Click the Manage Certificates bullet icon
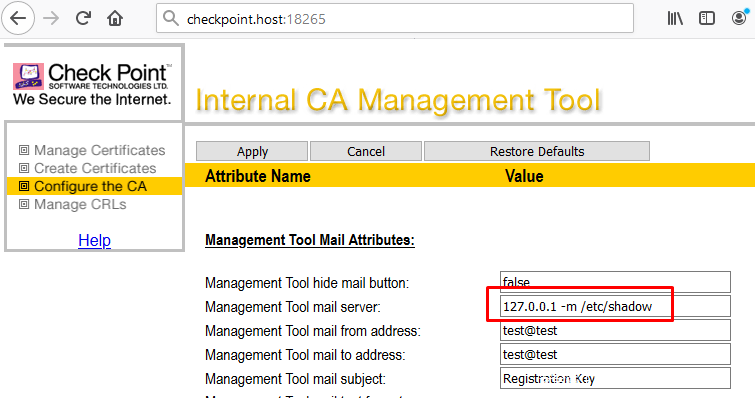The width and height of the screenshot is (755, 398). tap(24, 150)
